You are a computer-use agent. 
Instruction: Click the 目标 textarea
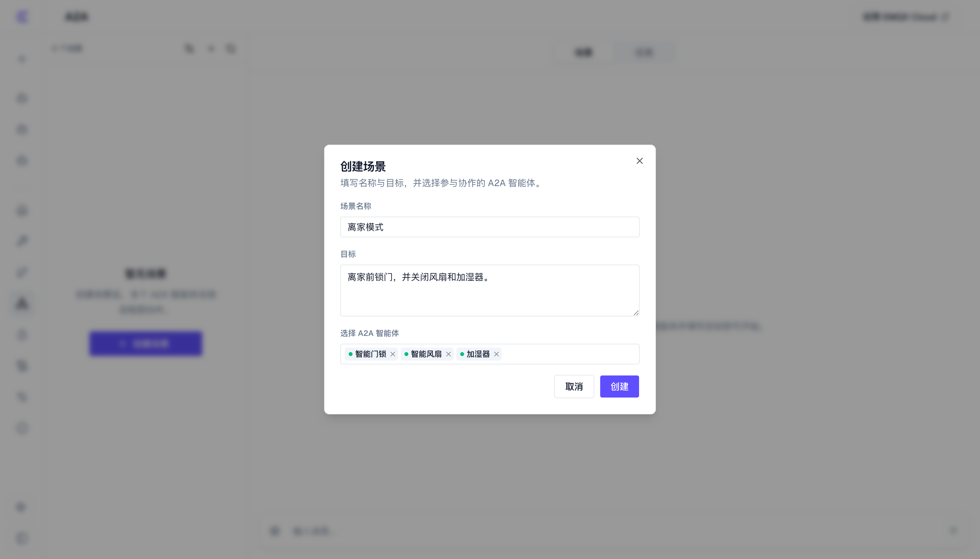[490, 290]
